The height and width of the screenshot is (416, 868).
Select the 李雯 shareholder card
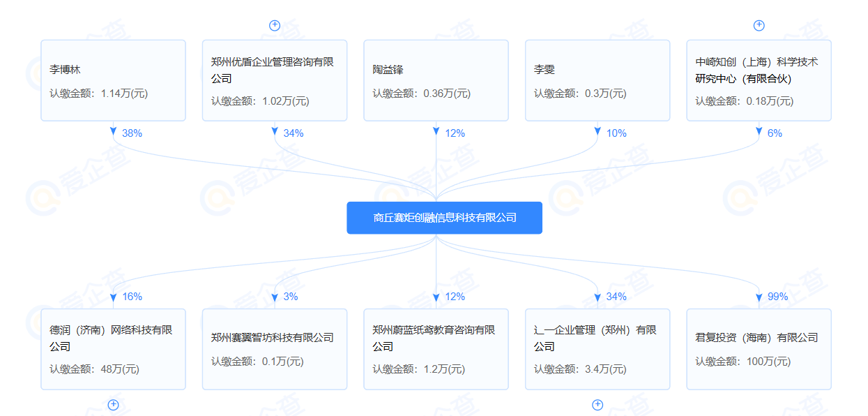point(597,80)
